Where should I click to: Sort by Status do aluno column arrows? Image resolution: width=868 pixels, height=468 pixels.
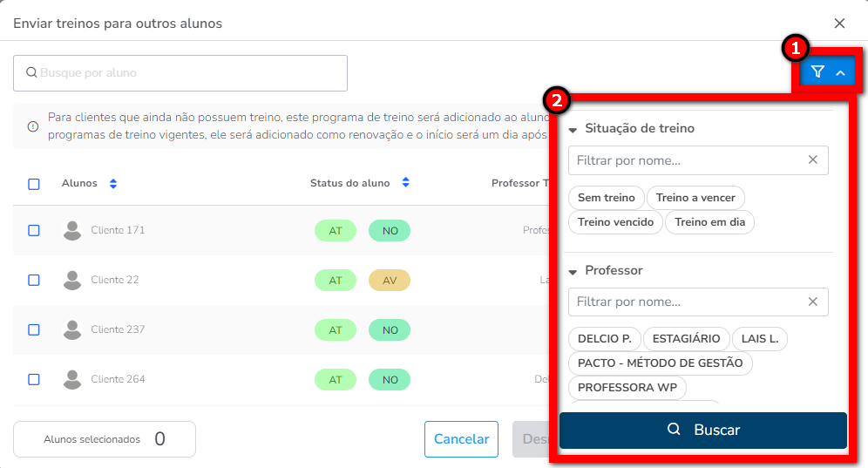pyautogui.click(x=406, y=183)
